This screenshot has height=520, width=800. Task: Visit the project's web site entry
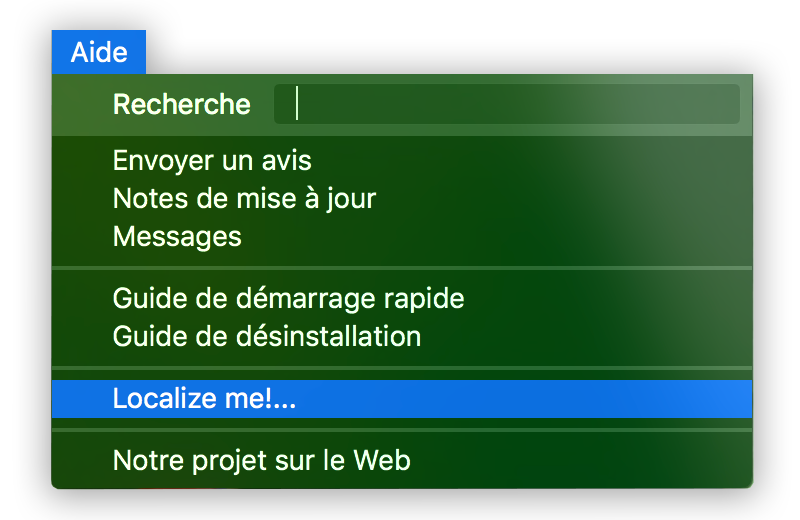pyautogui.click(x=261, y=461)
